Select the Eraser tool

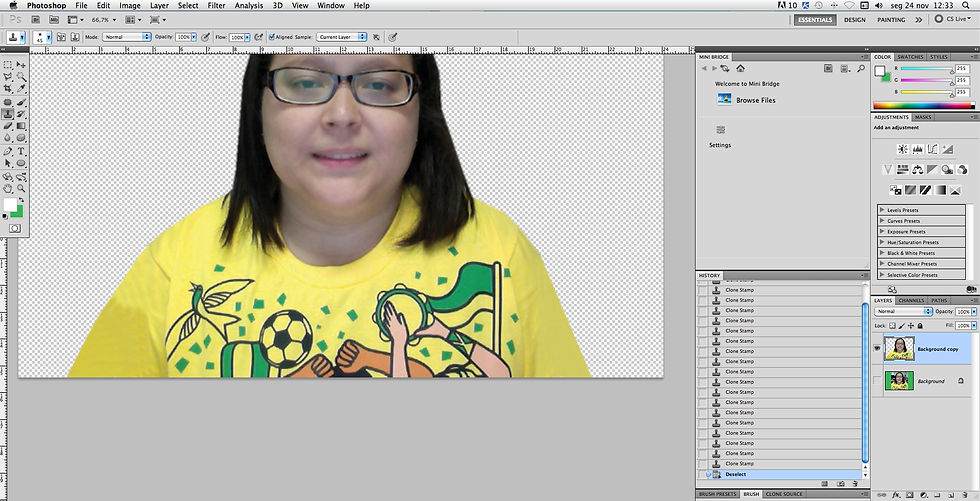click(8, 126)
